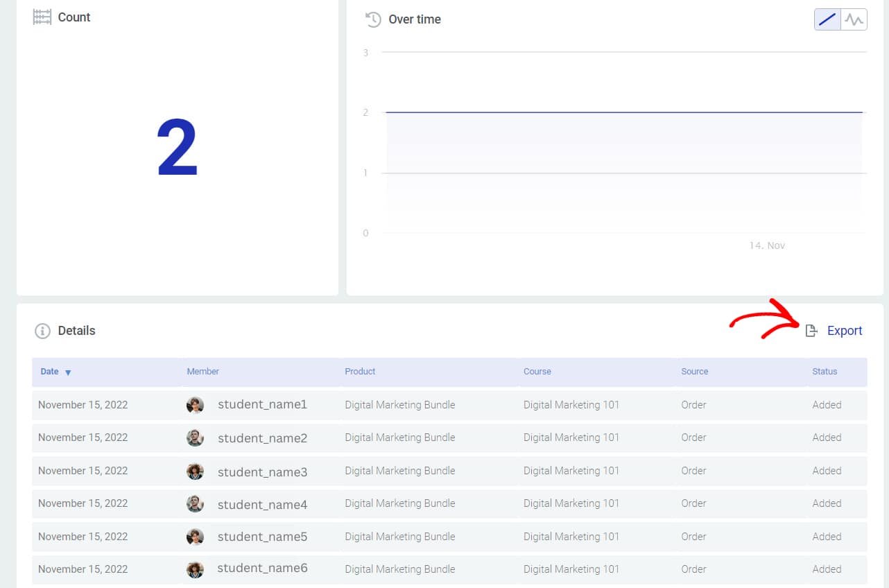Switch to zigzag chart view
The image size is (889, 588).
point(854,19)
